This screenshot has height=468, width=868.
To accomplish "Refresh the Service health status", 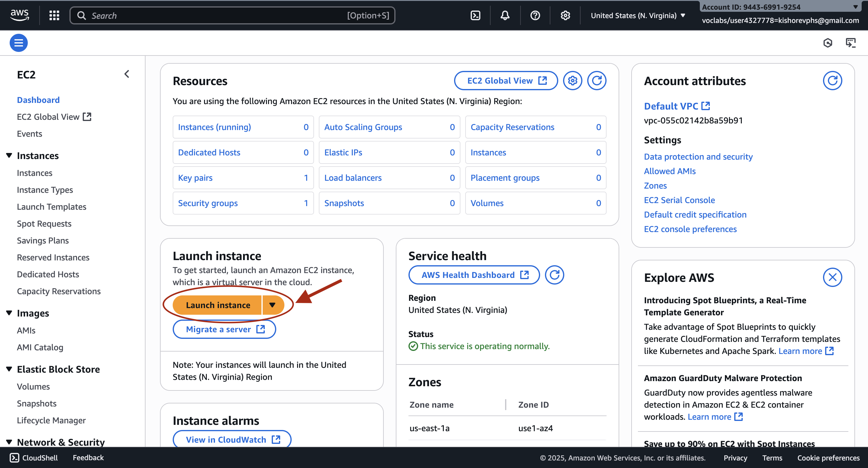I will [554, 275].
